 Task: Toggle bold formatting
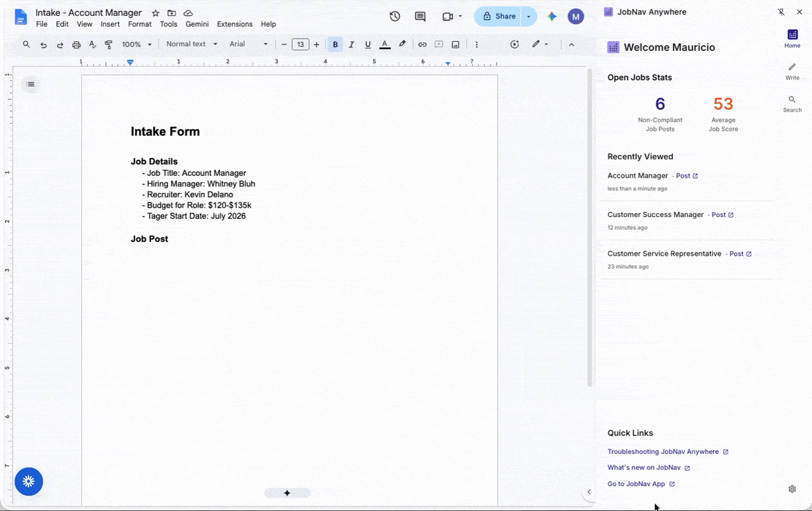pyautogui.click(x=336, y=44)
